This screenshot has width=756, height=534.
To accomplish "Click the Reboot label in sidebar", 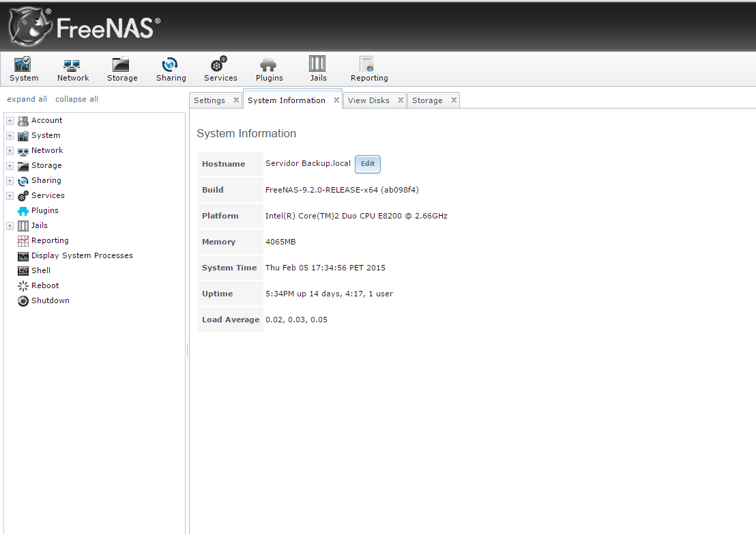I will click(x=45, y=285).
